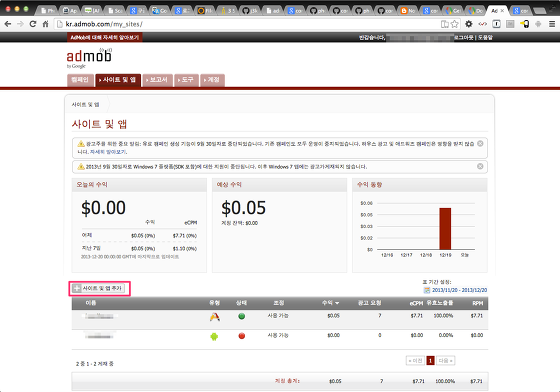
Task: Open the 보고서 navigation tab
Action: pyautogui.click(x=158, y=80)
